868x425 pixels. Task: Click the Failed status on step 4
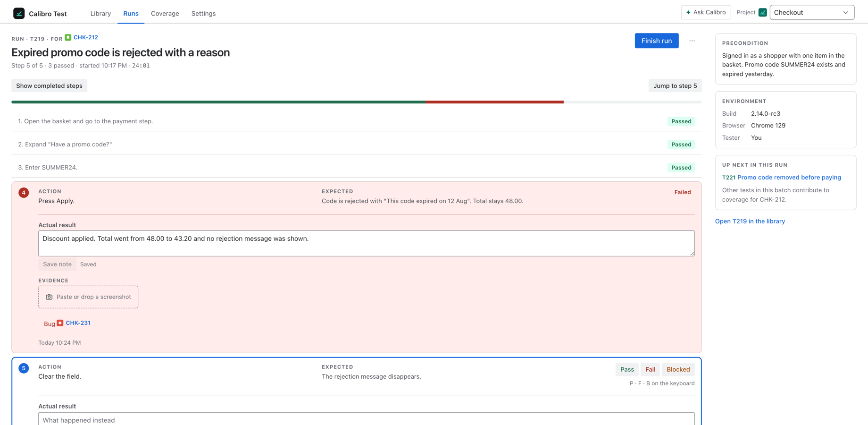(x=683, y=192)
